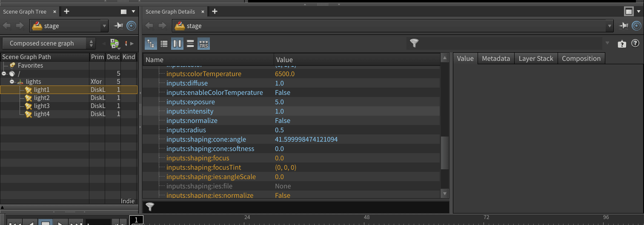Open Scene Graph Tree pane options arrow
Screen dimensions: 644x225
(x=134, y=12)
